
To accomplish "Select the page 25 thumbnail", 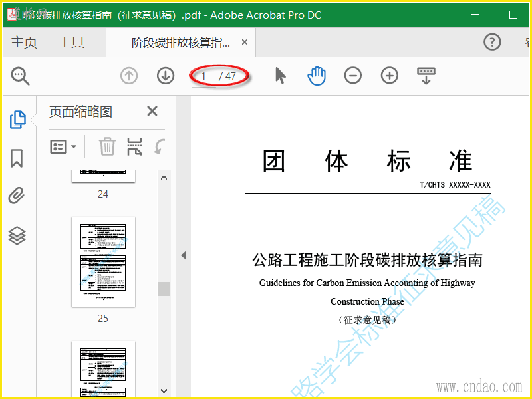I will tap(103, 261).
